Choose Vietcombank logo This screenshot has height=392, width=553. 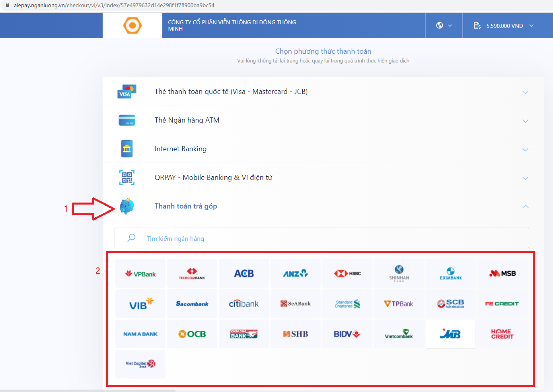click(399, 334)
